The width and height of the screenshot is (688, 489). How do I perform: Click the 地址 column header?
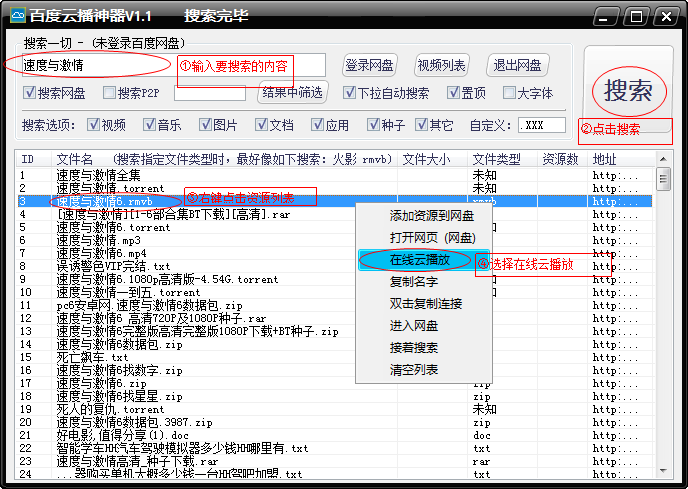[x=621, y=159]
